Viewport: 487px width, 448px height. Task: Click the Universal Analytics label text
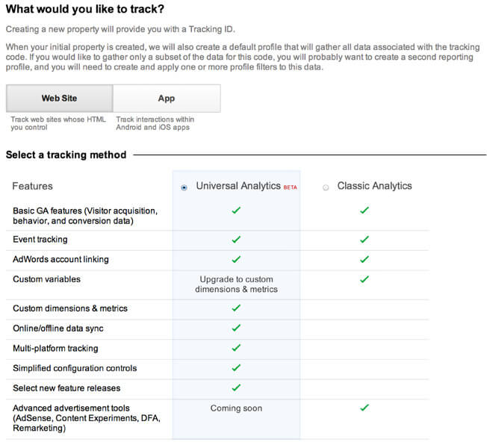pyautogui.click(x=238, y=186)
